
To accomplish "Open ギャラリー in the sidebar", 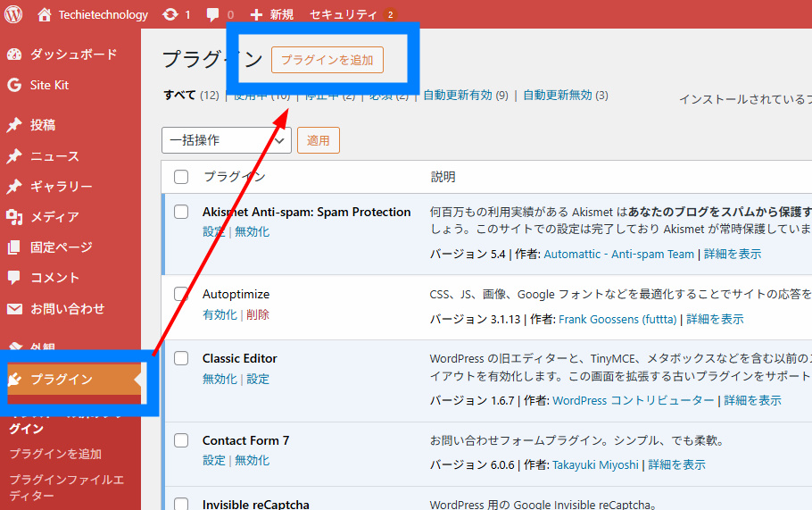I will [x=61, y=186].
